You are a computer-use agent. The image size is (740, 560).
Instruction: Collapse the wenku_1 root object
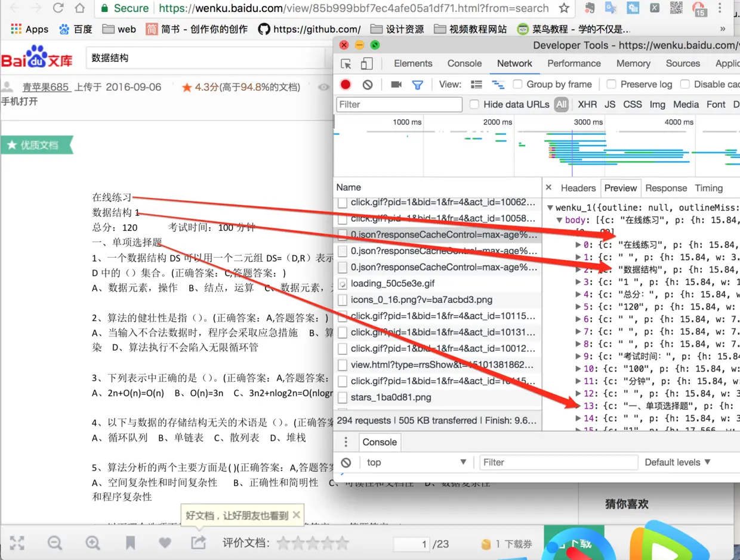click(x=550, y=208)
